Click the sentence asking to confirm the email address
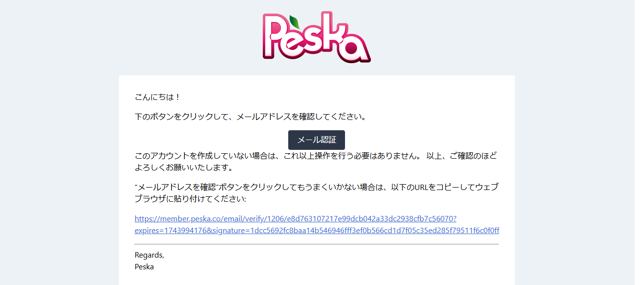 pyautogui.click(x=251, y=117)
